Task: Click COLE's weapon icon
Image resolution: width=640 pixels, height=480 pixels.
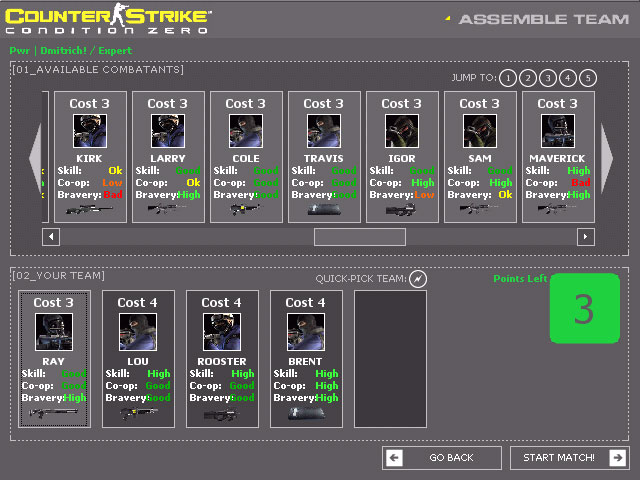Action: point(245,209)
